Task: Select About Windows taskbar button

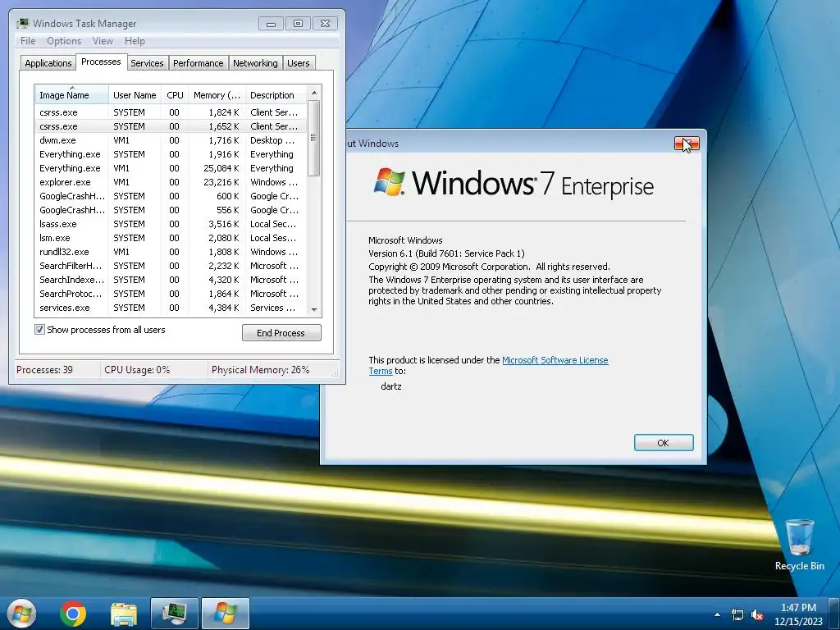Action: [x=225, y=614]
